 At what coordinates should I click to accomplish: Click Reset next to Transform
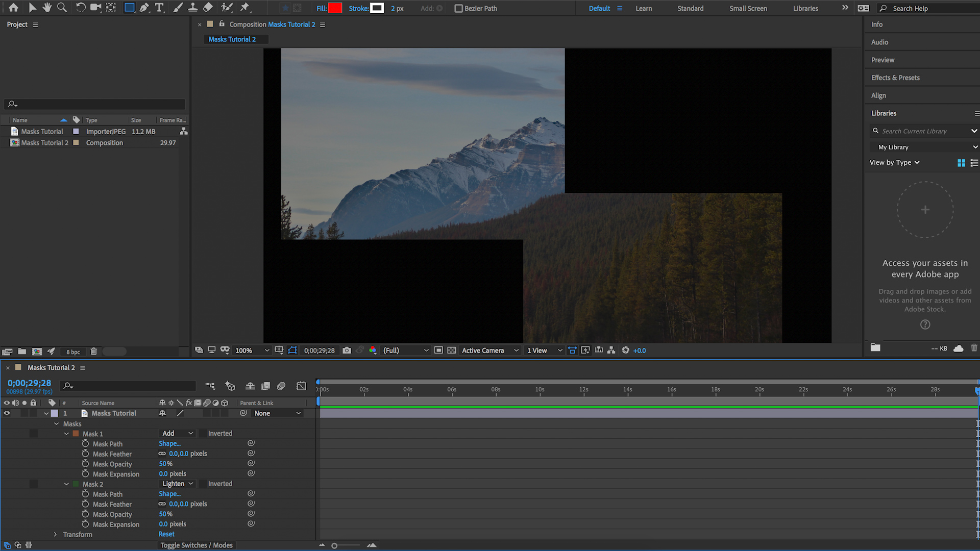166,534
